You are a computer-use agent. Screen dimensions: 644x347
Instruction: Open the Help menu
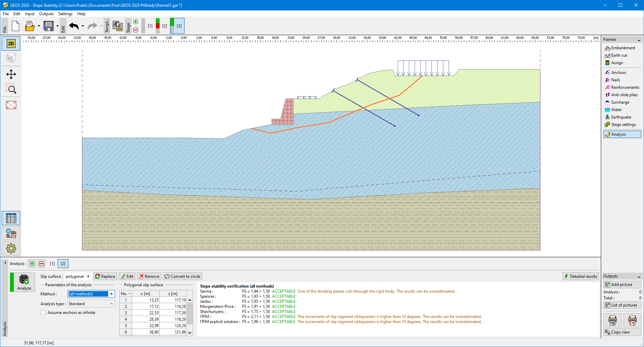81,14
